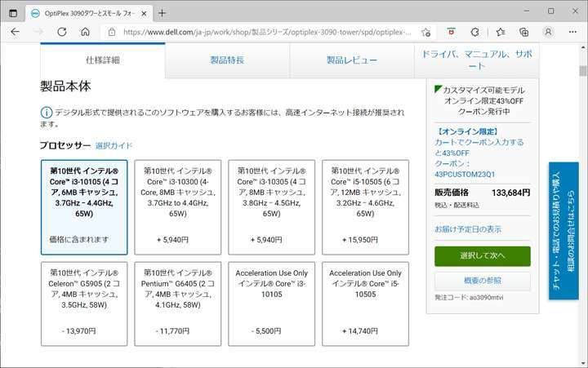Select the OptiPlex 3090 browser tab

tap(89, 14)
